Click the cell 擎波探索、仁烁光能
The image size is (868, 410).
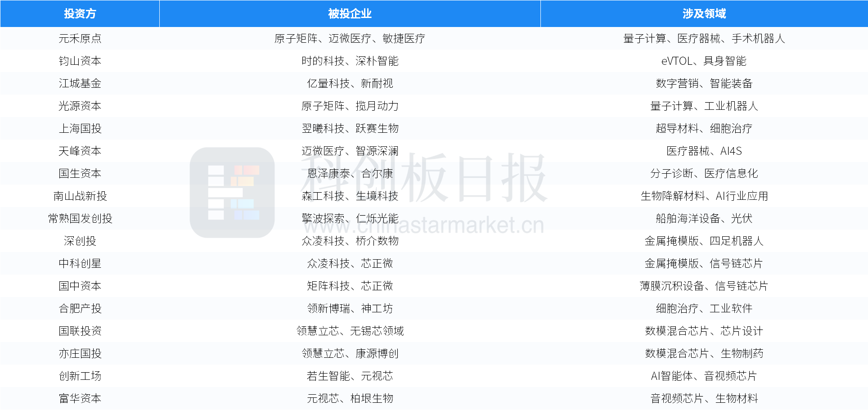pos(350,218)
